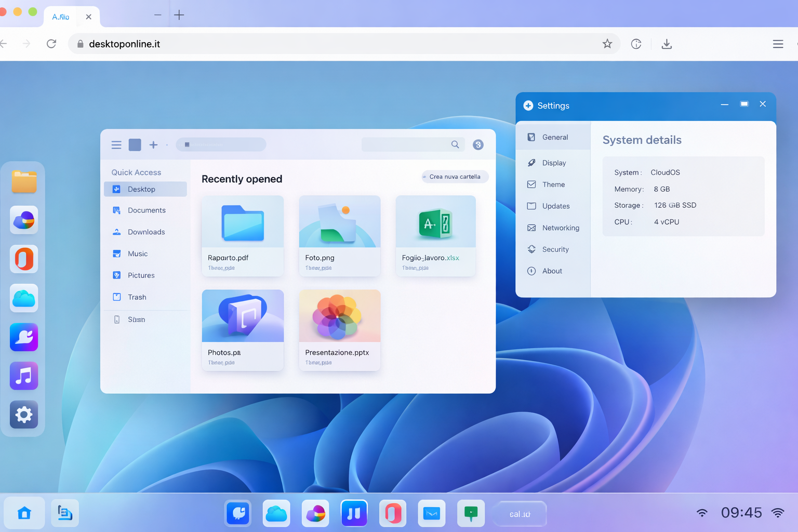This screenshot has height=532, width=798.
Task: Select the Pictures folder in Quick Access
Action: (x=141, y=275)
